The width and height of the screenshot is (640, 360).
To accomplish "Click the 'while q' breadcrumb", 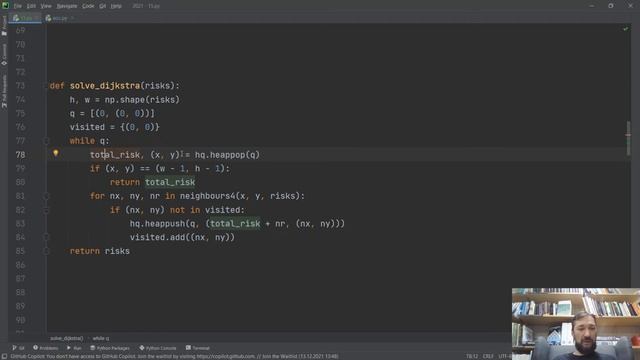I will pyautogui.click(x=101, y=338).
